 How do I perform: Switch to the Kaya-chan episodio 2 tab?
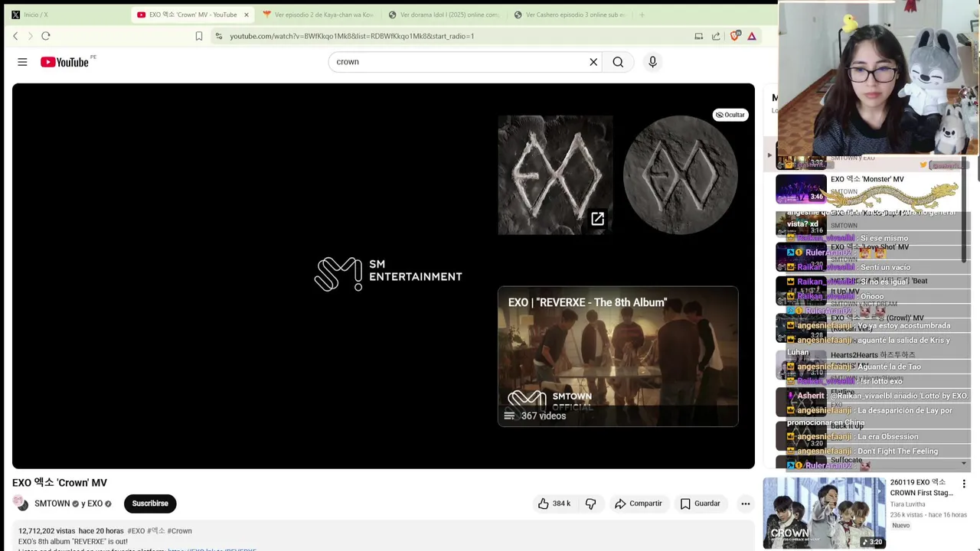[x=317, y=15]
